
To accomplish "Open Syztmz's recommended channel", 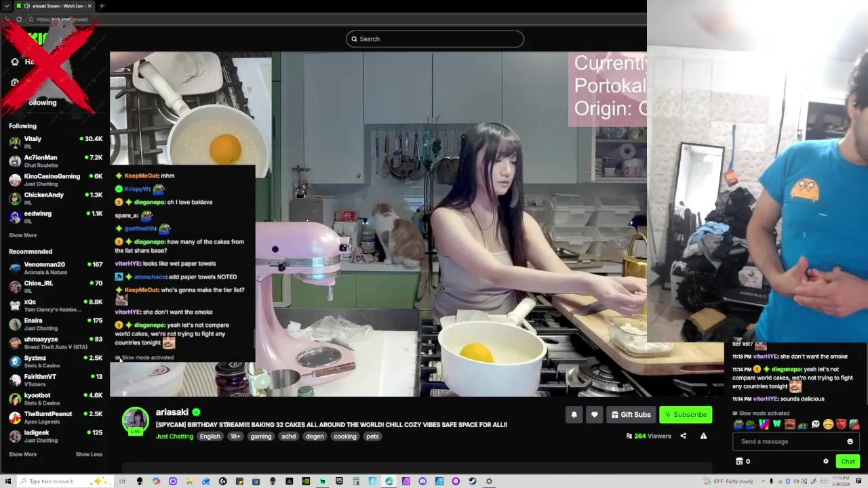I will tap(56, 361).
